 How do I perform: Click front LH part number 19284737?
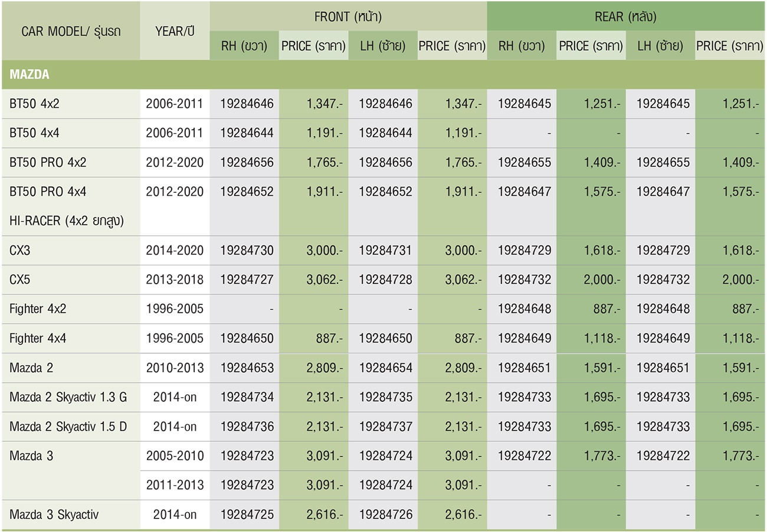(x=386, y=426)
